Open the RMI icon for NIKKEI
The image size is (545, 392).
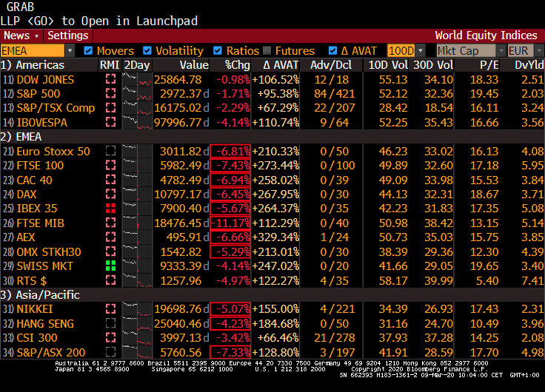coord(110,308)
